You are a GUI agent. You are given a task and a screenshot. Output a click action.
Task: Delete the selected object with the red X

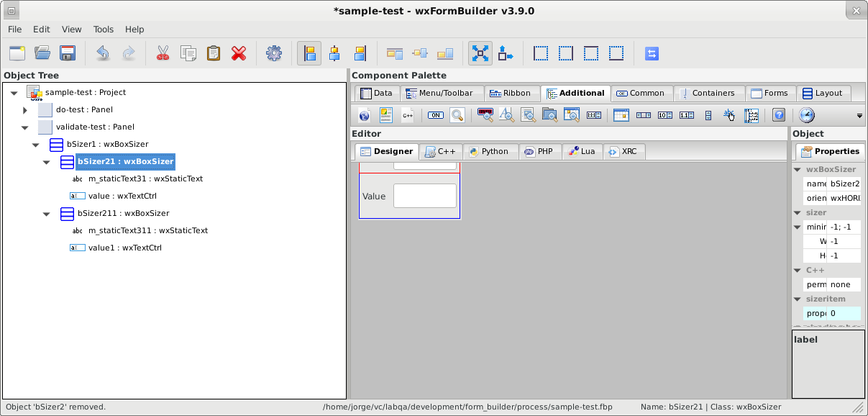coord(239,53)
